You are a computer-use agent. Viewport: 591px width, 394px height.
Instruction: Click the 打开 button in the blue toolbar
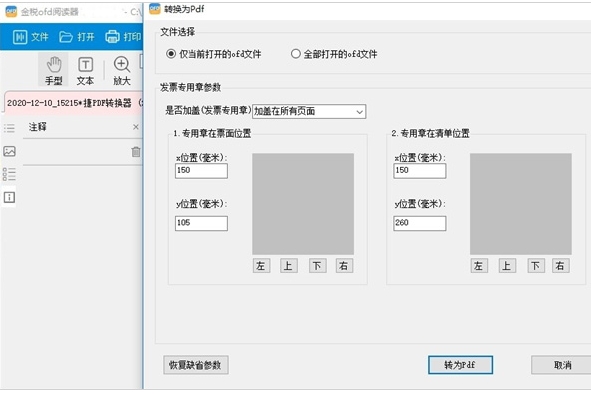pyautogui.click(x=77, y=37)
